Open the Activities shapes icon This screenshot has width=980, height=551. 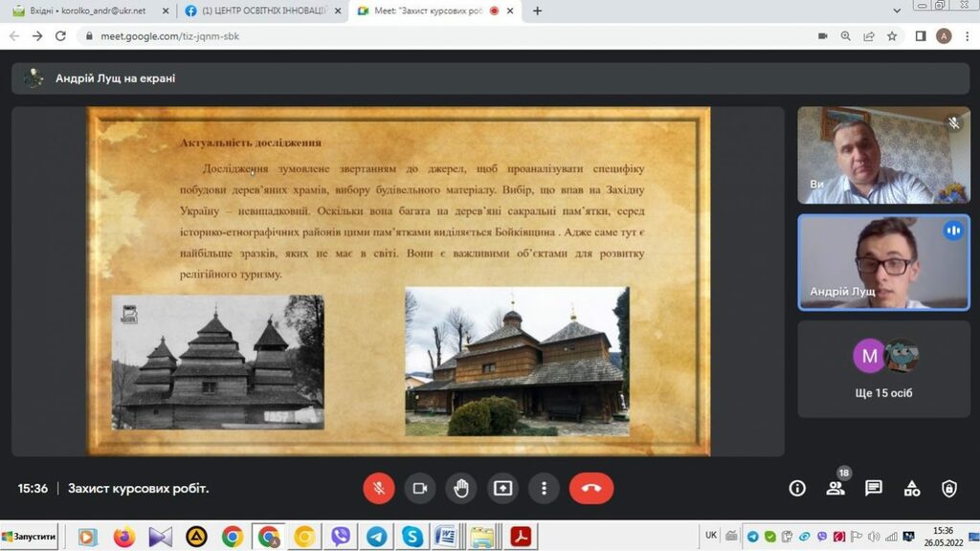[x=911, y=488]
